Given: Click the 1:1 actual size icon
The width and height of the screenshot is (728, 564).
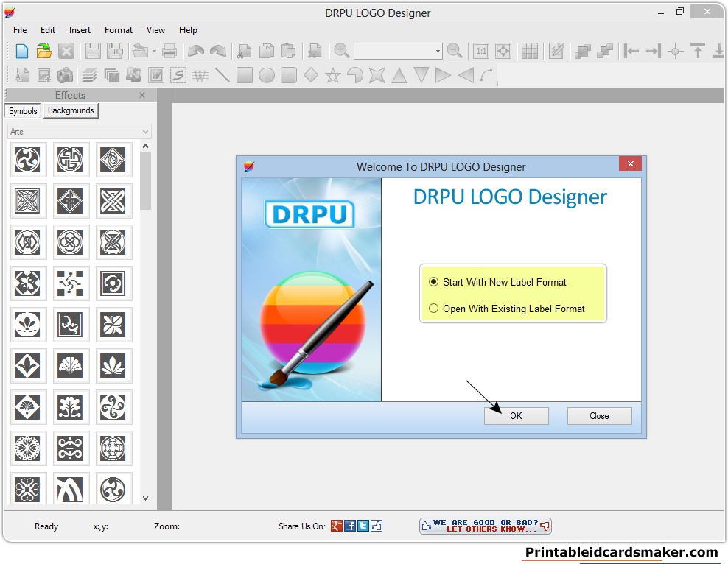Looking at the screenshot, I should [x=481, y=51].
